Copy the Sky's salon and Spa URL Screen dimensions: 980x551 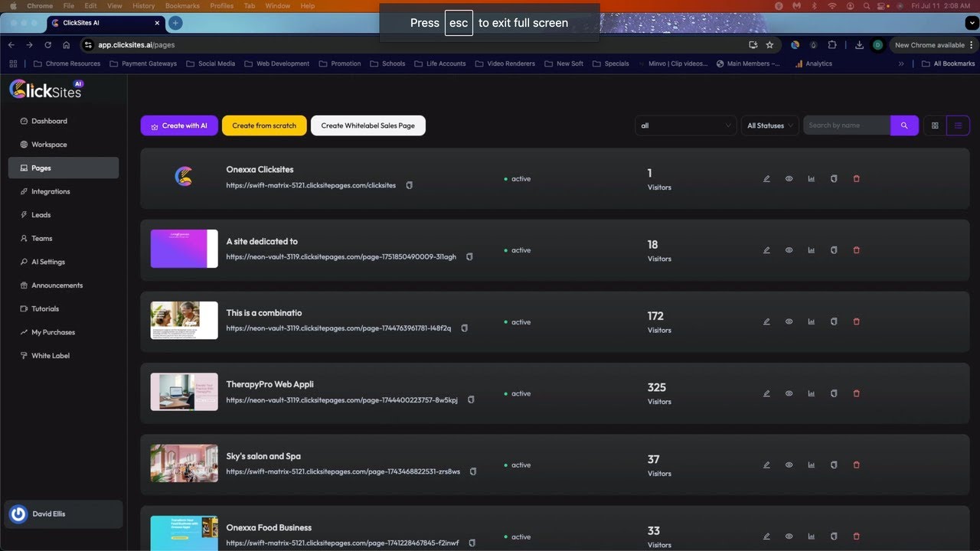pyautogui.click(x=473, y=471)
